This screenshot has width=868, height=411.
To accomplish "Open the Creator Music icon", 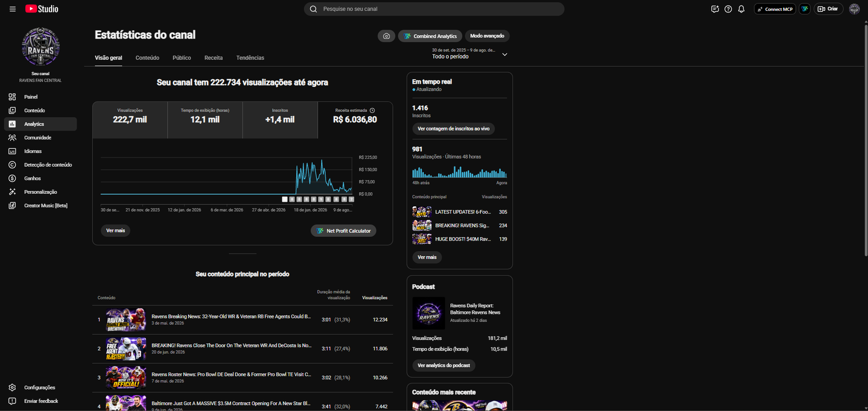I will [12, 206].
